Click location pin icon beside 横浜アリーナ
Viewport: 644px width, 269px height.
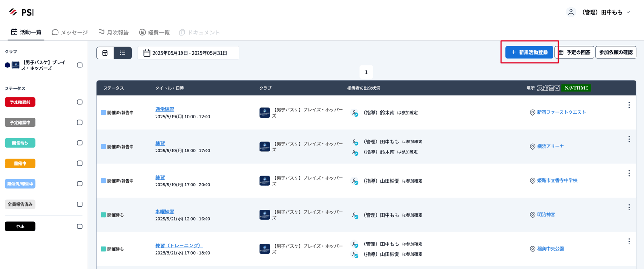click(x=532, y=147)
